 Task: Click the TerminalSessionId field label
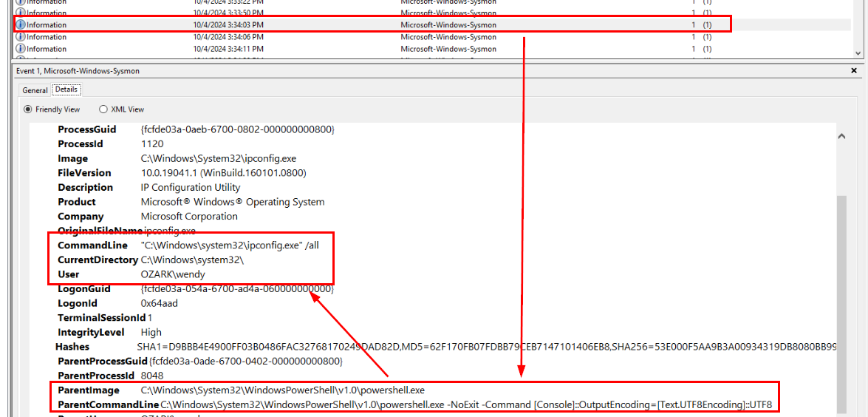point(101,317)
